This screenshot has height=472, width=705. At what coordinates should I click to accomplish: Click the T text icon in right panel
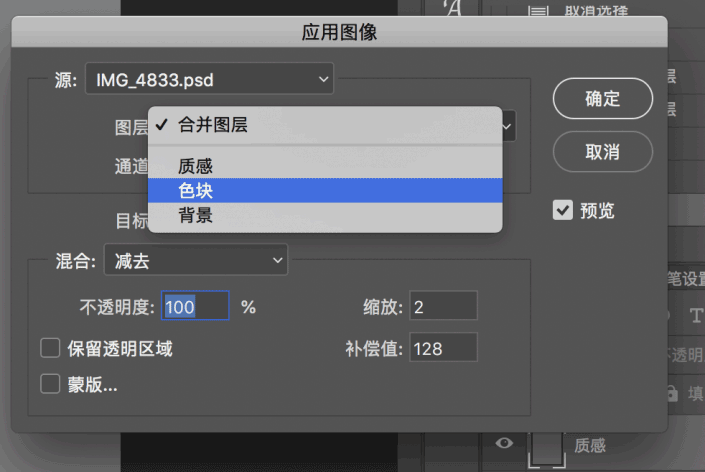point(696,316)
